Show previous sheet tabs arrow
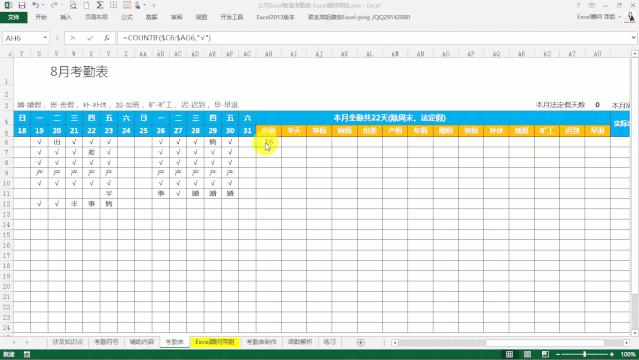This screenshot has width=639, height=360. (14, 342)
